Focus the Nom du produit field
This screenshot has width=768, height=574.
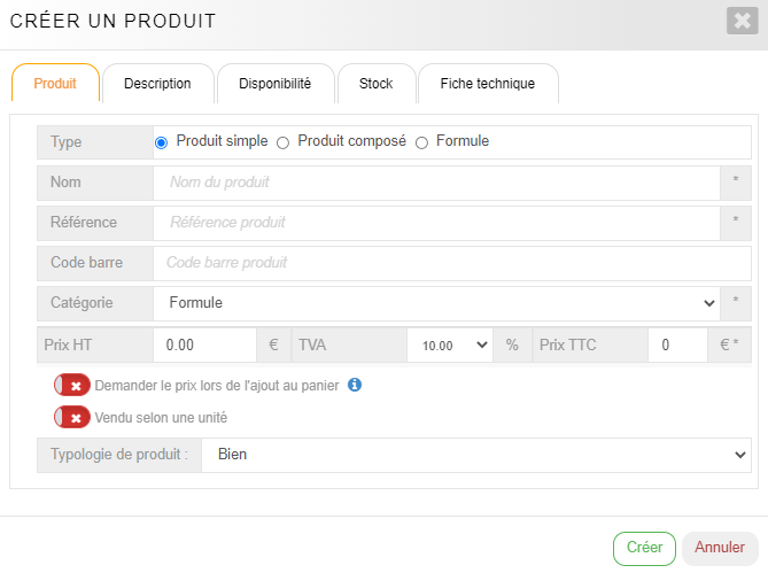436,182
